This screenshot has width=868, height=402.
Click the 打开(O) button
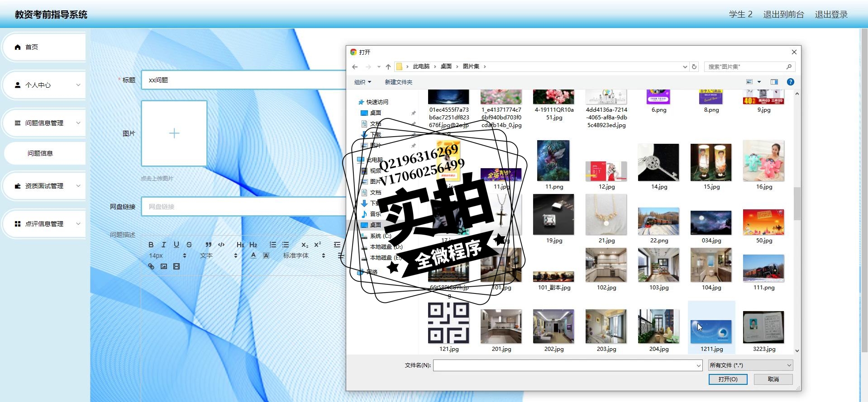click(728, 379)
